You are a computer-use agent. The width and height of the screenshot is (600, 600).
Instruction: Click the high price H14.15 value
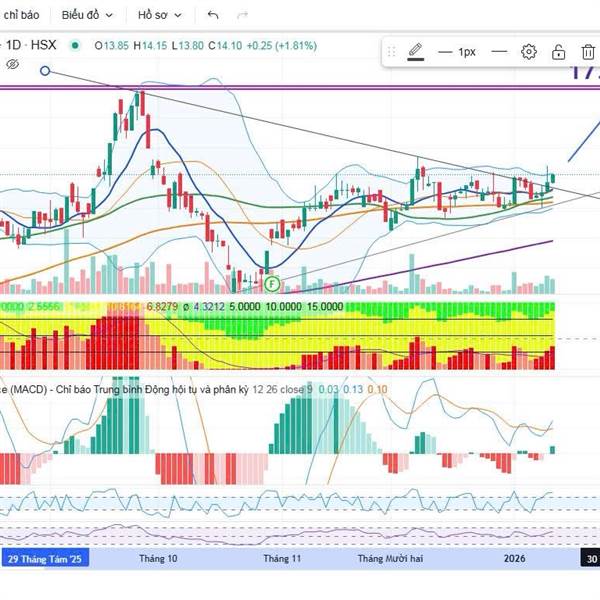point(150,46)
